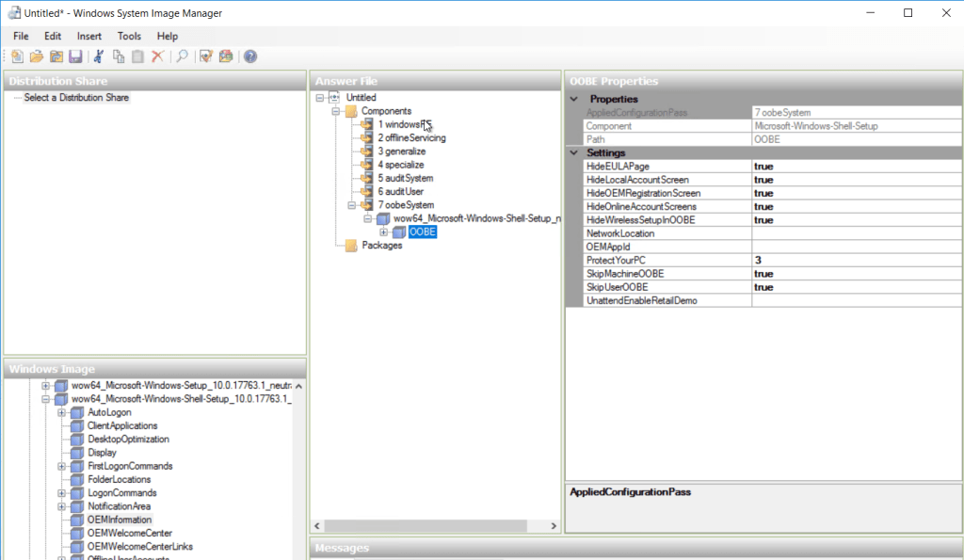Cut the selected component

99,56
